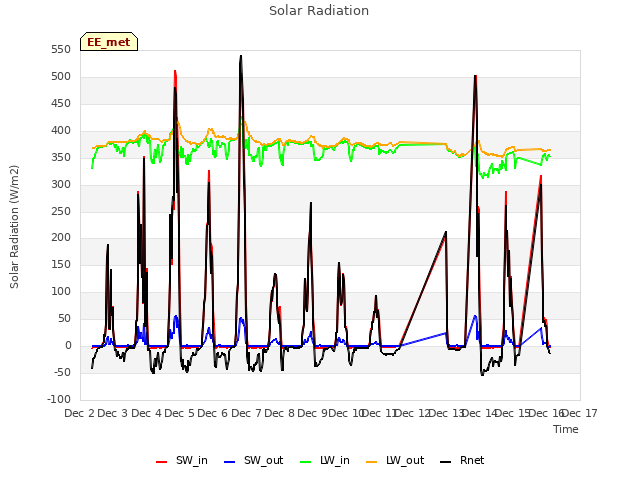Click the 250 y-axis tick label
Viewport: 640px width, 480px height.
tap(61, 211)
